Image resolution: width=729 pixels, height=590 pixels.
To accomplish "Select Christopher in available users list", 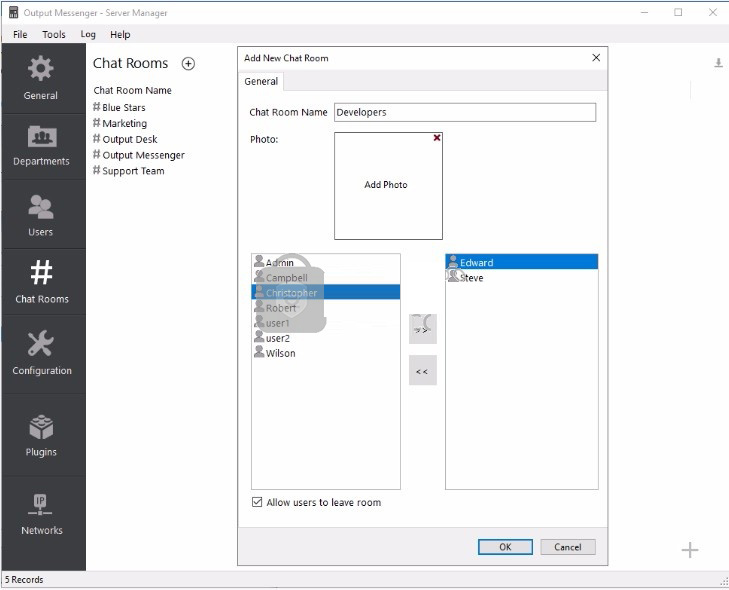I will click(325, 292).
